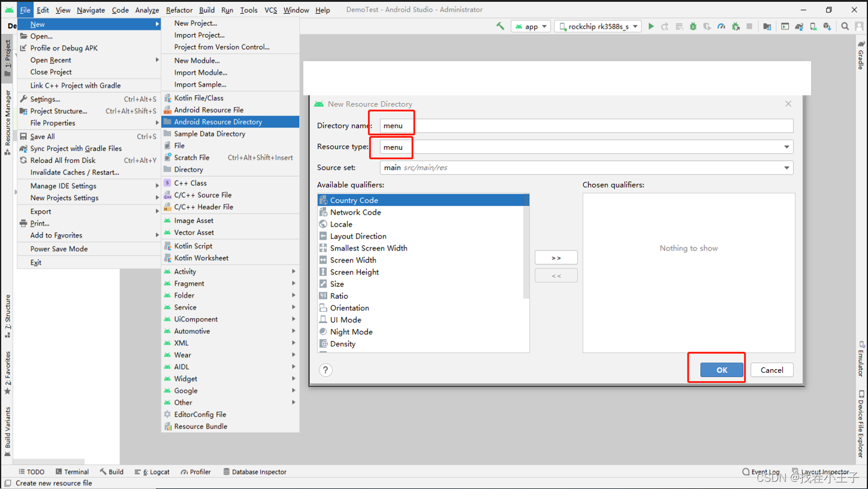Image resolution: width=868 pixels, height=489 pixels.
Task: Open the Profile app gauge icon
Action: (x=721, y=26)
